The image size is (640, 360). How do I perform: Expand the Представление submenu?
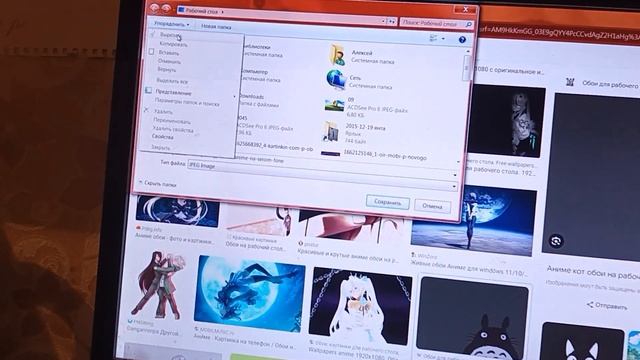click(173, 93)
